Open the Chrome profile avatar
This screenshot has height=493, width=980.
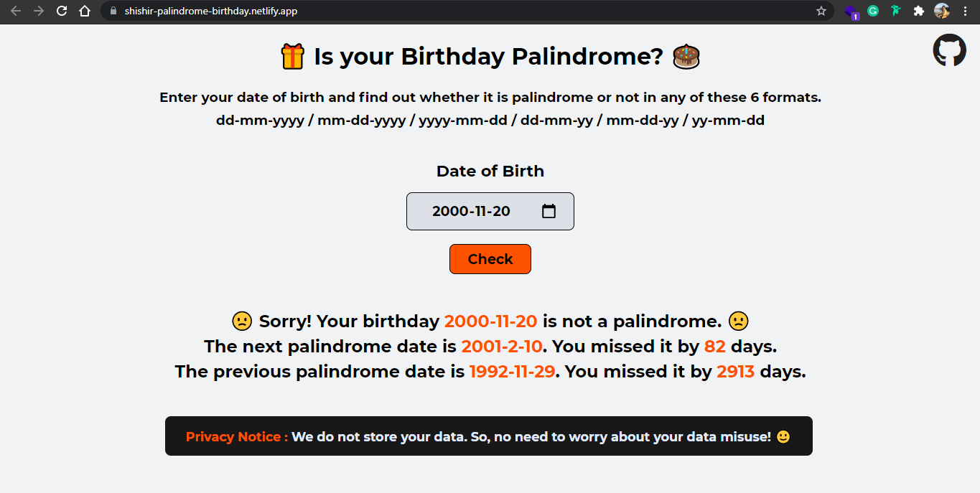[x=942, y=11]
